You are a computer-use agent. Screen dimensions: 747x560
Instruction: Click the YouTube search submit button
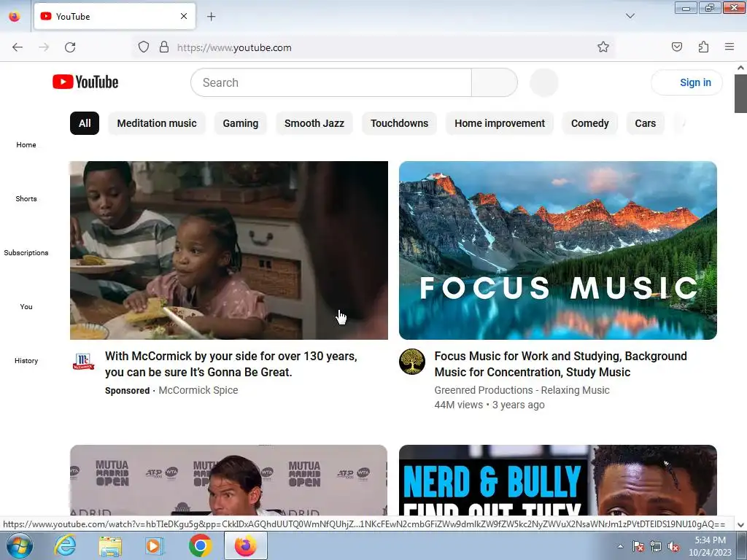(x=495, y=82)
